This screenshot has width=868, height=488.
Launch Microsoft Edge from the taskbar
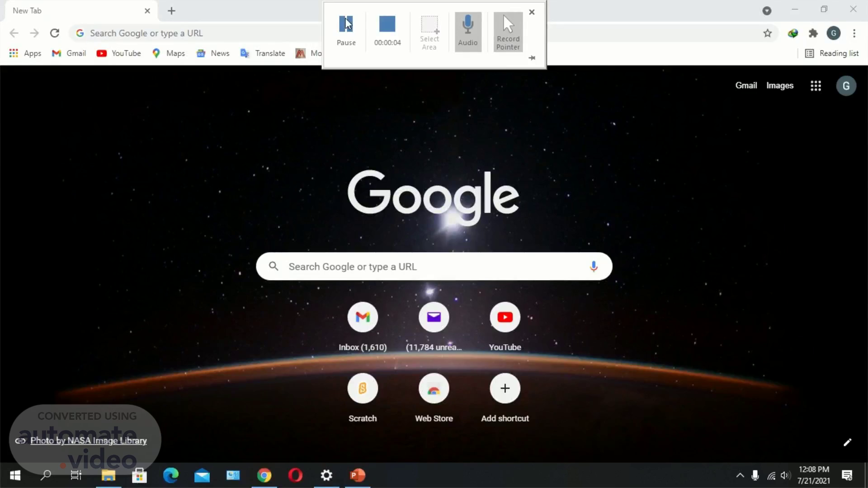[x=171, y=475]
